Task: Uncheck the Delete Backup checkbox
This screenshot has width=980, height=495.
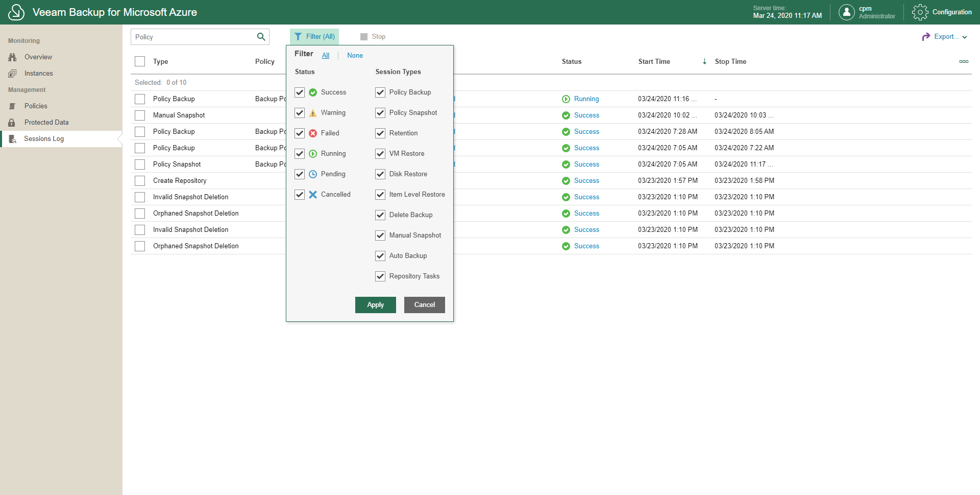Action: 380,215
